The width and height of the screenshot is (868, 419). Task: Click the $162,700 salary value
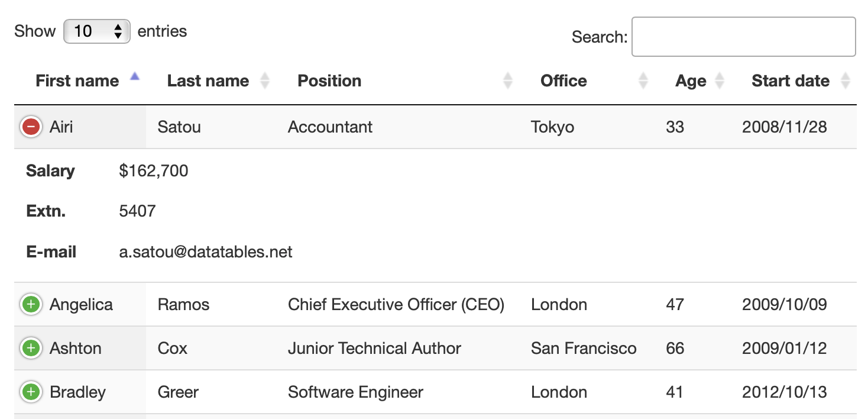click(x=154, y=171)
